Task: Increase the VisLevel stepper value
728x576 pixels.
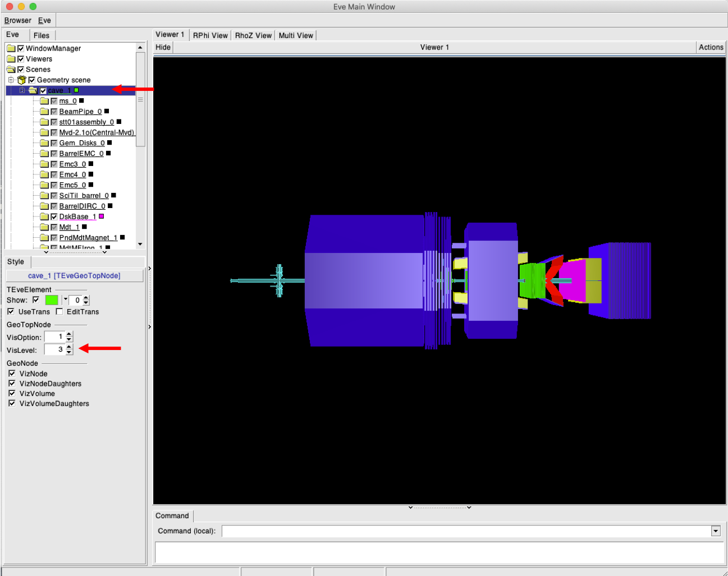Action: coord(69,347)
